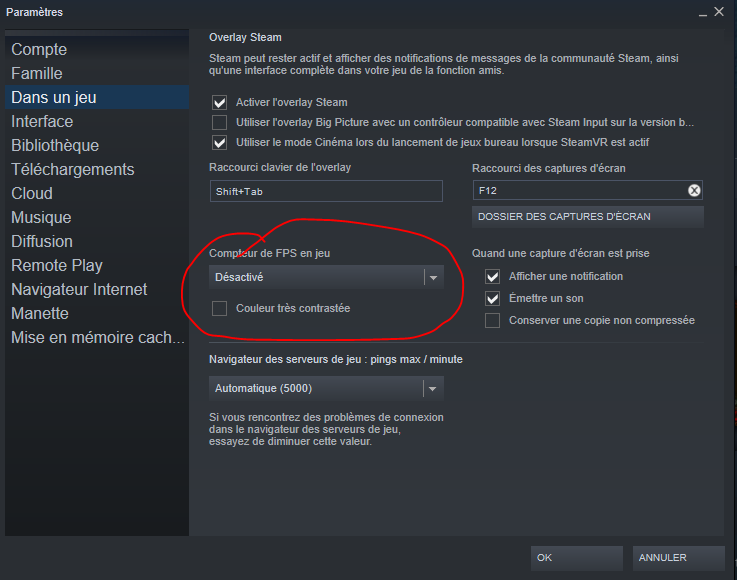Open the Navigateur Internet section
Screen dimensions: 737x580
tap(97, 289)
